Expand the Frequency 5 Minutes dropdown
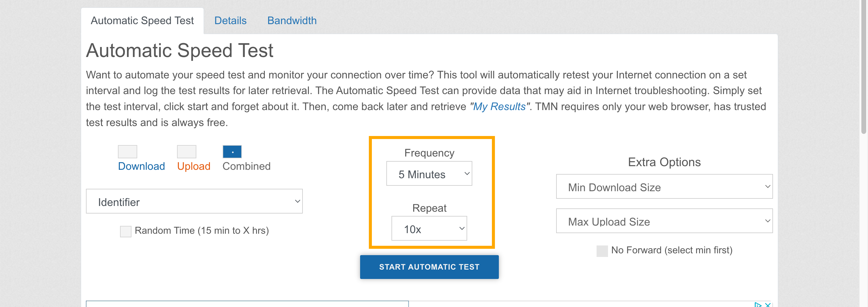 coord(429,173)
